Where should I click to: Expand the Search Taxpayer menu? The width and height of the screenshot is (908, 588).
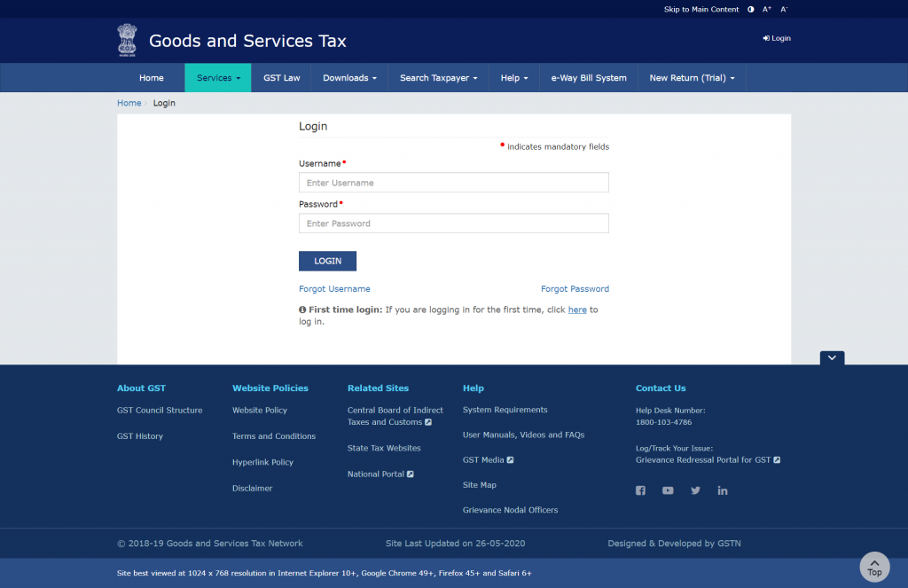(x=438, y=78)
